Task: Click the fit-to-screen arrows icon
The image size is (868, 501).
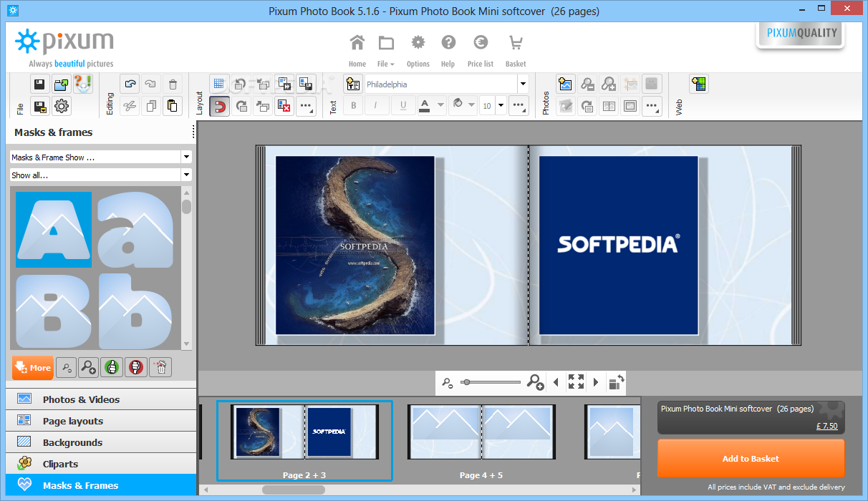Action: click(576, 381)
